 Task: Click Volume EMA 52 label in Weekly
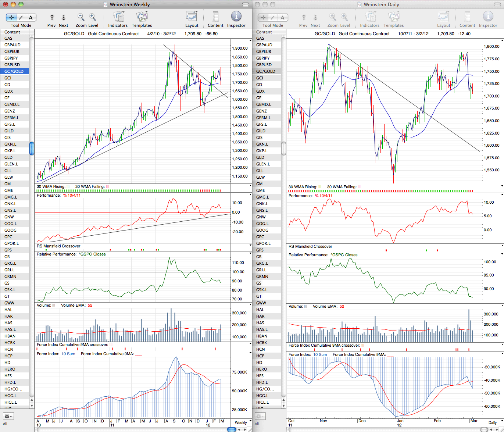pyautogui.click(x=77, y=305)
